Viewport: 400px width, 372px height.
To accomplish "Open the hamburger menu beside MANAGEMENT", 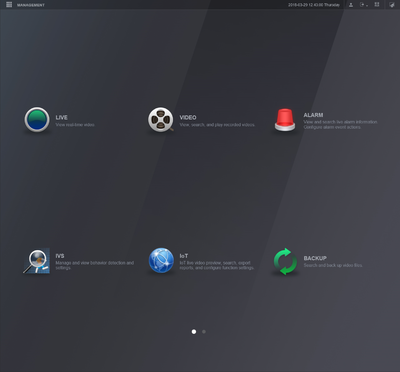I will 9,5.
